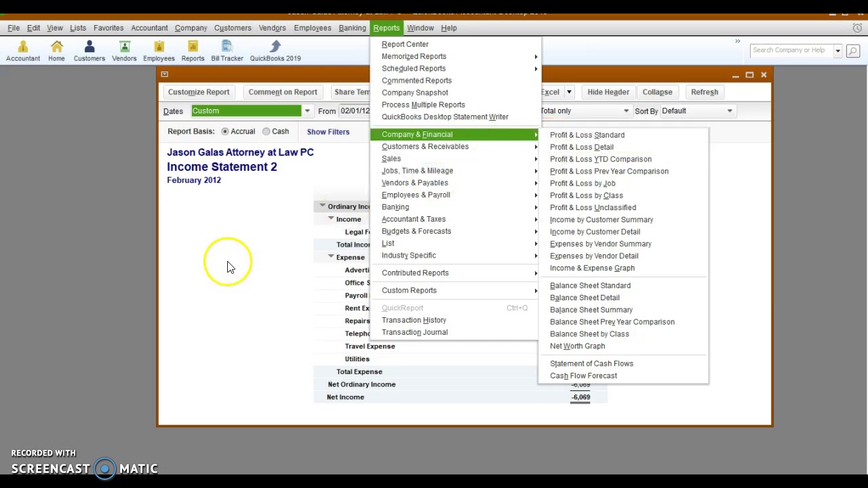The image size is (868, 488).
Task: Collapse the Ordinary Income section triangle
Action: click(x=322, y=206)
